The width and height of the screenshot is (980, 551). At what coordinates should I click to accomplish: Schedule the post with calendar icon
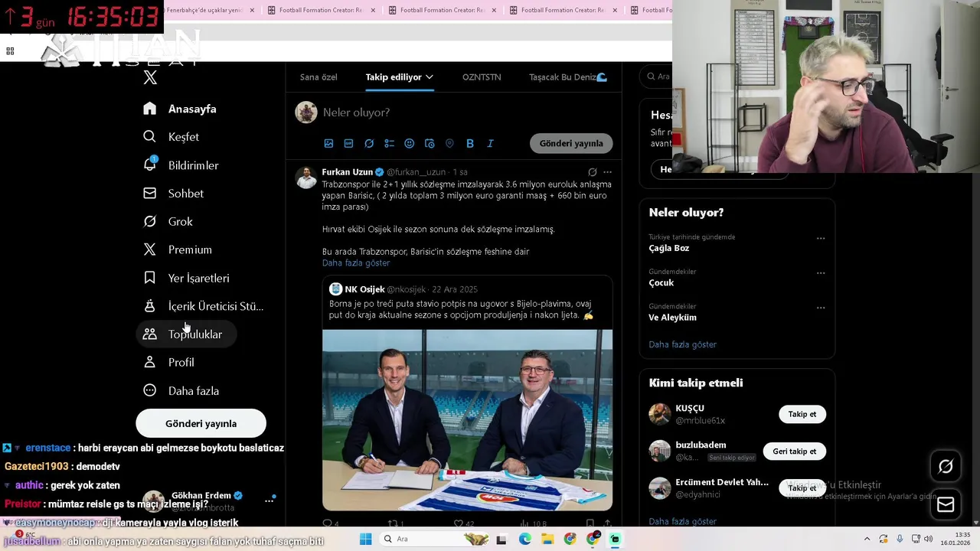[x=430, y=143]
